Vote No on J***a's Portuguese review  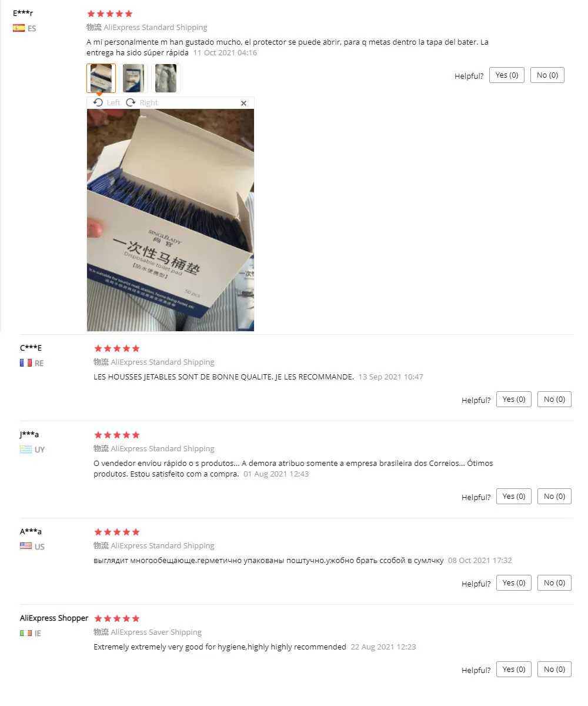click(x=554, y=497)
